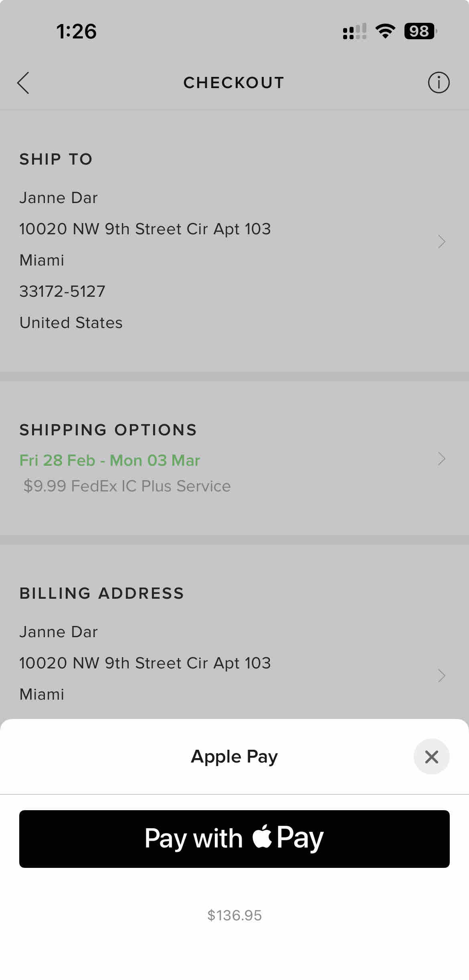The image size is (469, 980).
Task: Expand the Billing Address chevron
Action: 441,676
